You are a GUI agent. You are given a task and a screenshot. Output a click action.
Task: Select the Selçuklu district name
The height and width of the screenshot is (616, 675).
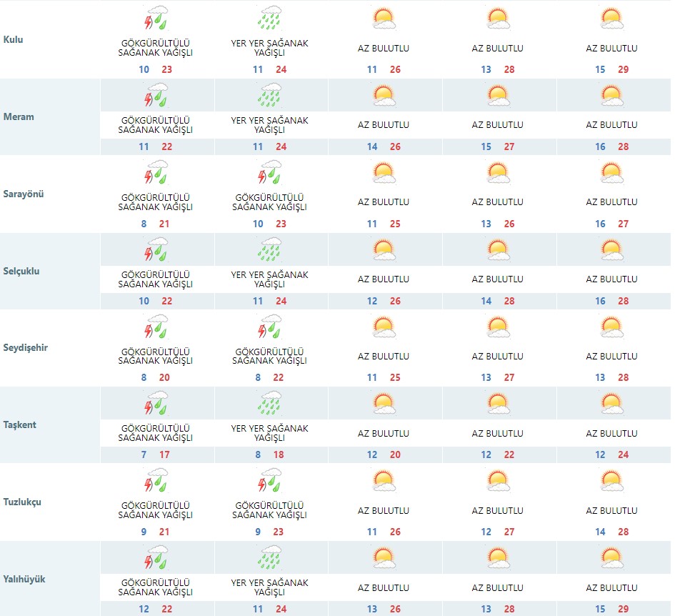[x=21, y=272]
